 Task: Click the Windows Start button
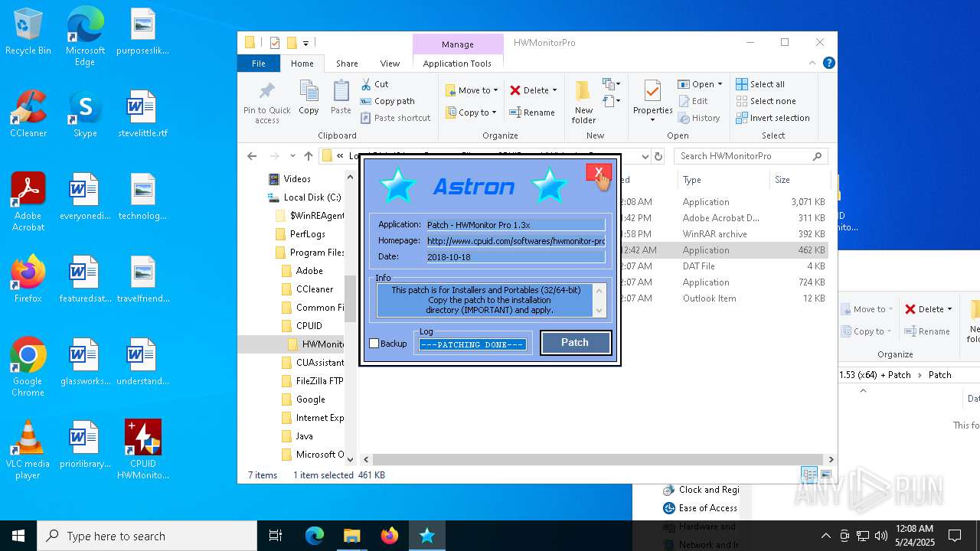pyautogui.click(x=18, y=536)
